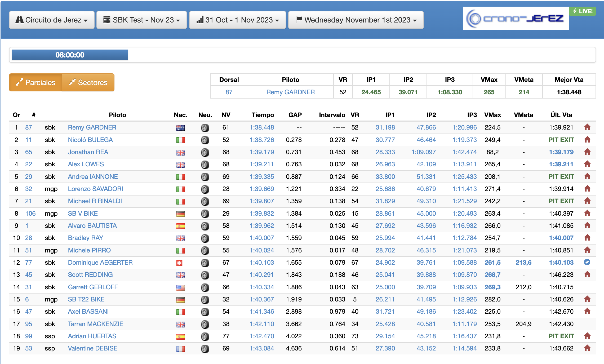This screenshot has width=604, height=364.
Task: Click the home icon in Remy GARDNER's row
Action: click(x=587, y=127)
